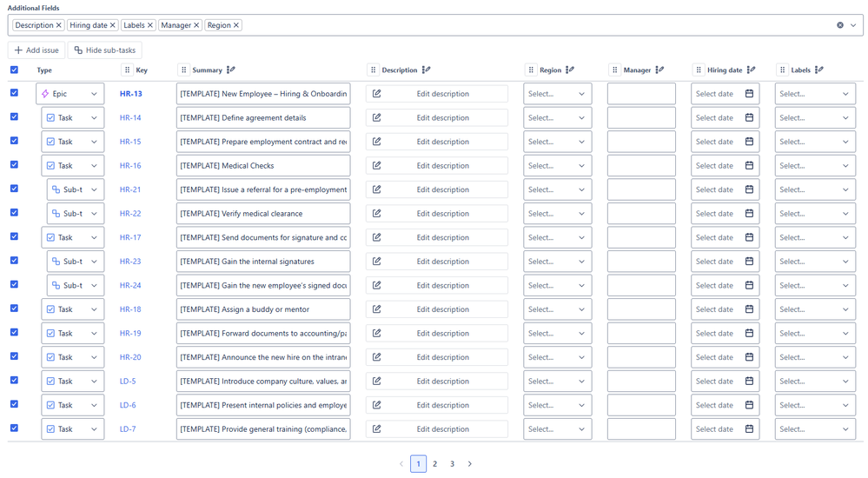The height and width of the screenshot is (478, 868).
Task: Bulk edit the Summary column icon
Action: point(231,70)
